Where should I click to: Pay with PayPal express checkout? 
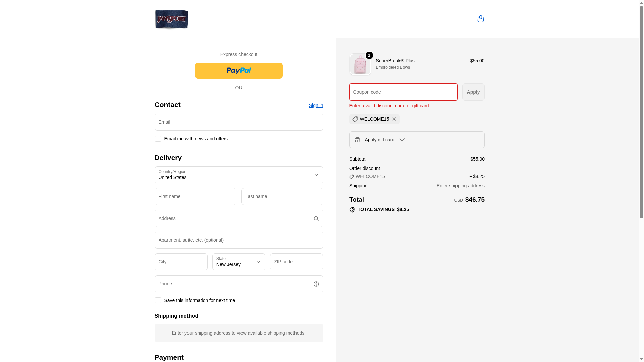click(238, 71)
